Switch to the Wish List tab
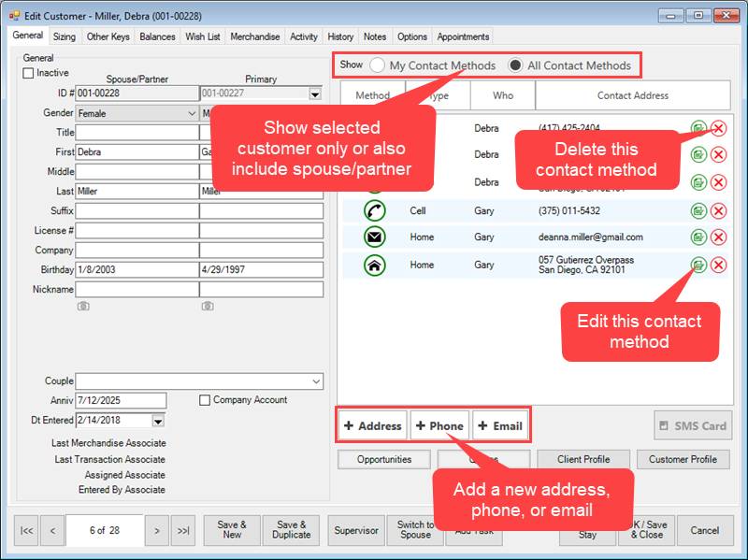The image size is (748, 560). (202, 37)
